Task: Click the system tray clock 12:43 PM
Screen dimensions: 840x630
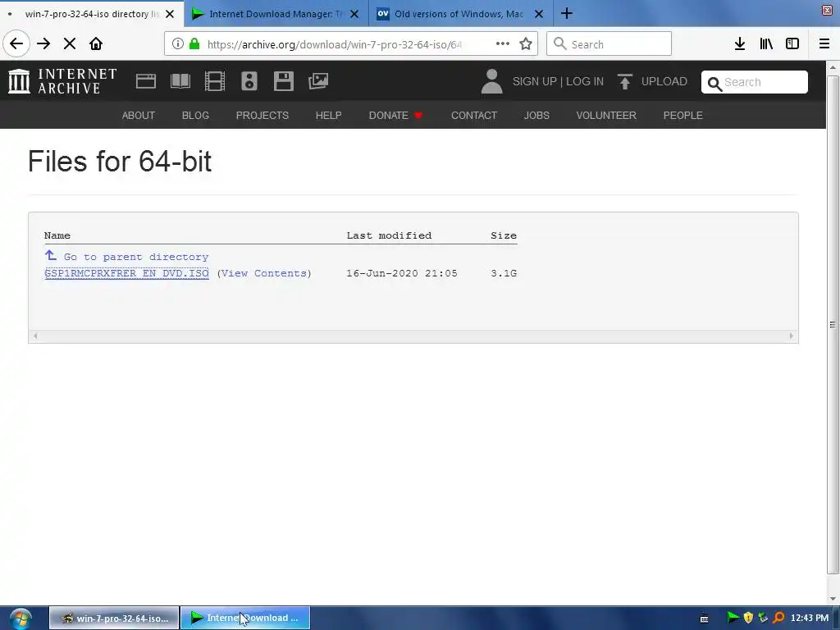Action: [x=810, y=618]
